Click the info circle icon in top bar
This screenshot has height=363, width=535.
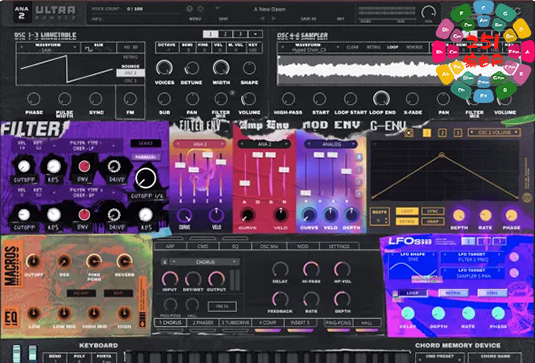point(190,9)
